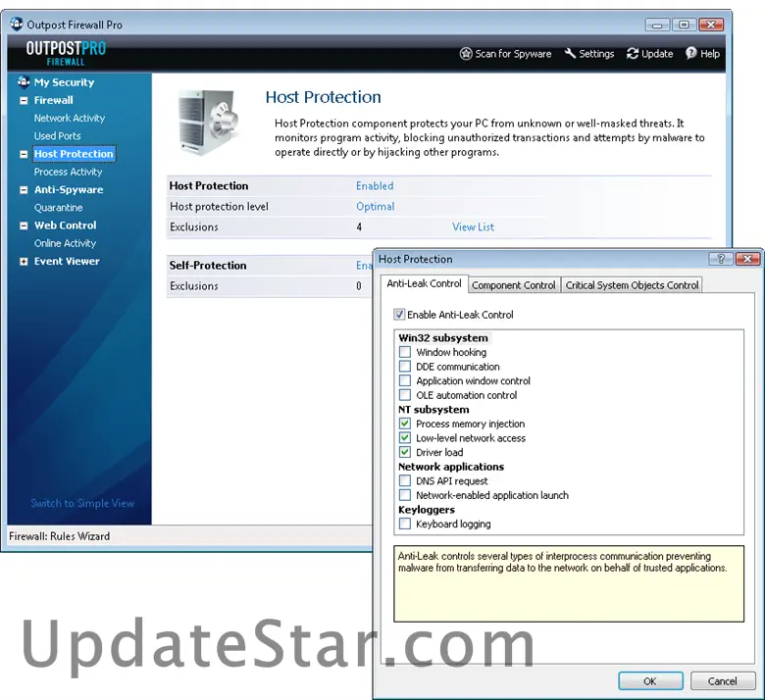Open the Critical System Objects Control tab

pos(632,285)
